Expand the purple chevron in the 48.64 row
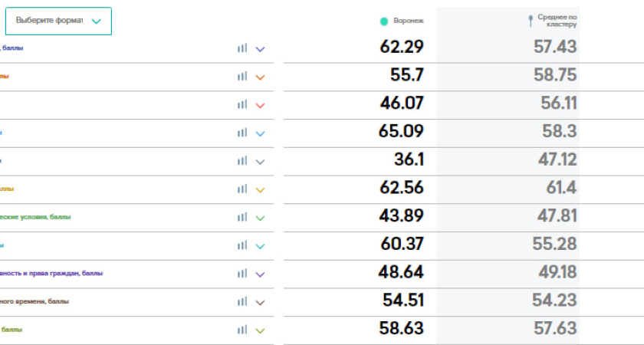This screenshot has width=644, height=345. pos(260,274)
